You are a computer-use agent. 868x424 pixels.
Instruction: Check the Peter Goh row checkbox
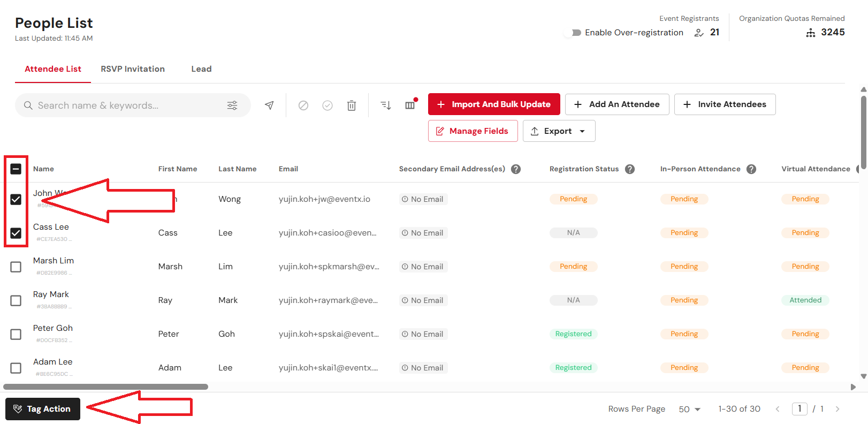[16, 334]
